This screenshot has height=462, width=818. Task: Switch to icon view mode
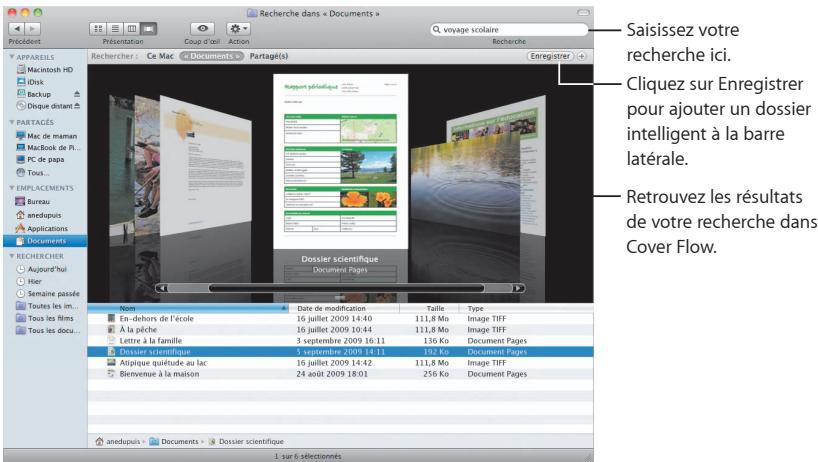98,29
